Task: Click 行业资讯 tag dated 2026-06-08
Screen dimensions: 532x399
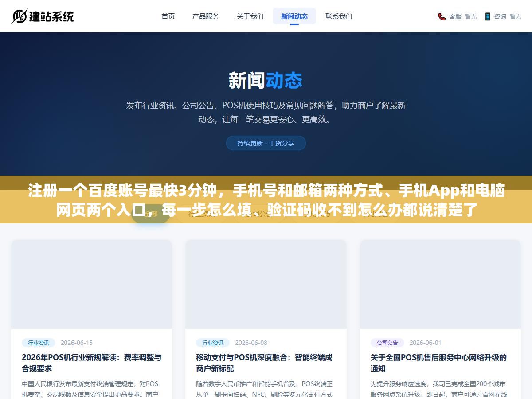Action: click(213, 343)
